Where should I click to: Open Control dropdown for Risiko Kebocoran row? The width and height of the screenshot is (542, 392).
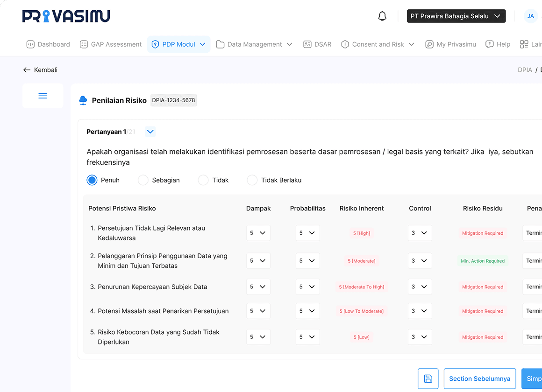coord(420,337)
